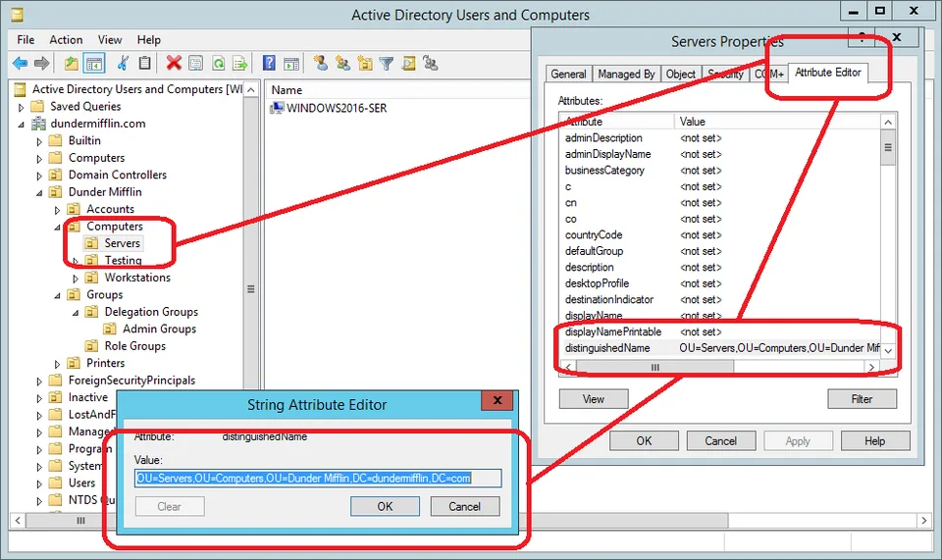Collapse the dundermifflin.com domain node

(x=21, y=125)
